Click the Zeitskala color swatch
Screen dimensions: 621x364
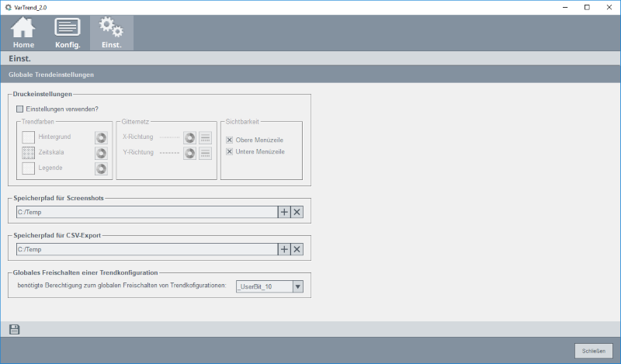coord(28,153)
